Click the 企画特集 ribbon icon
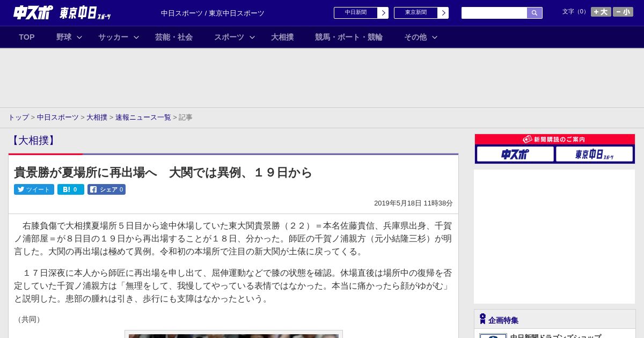This screenshot has height=338, width=644. click(x=482, y=319)
